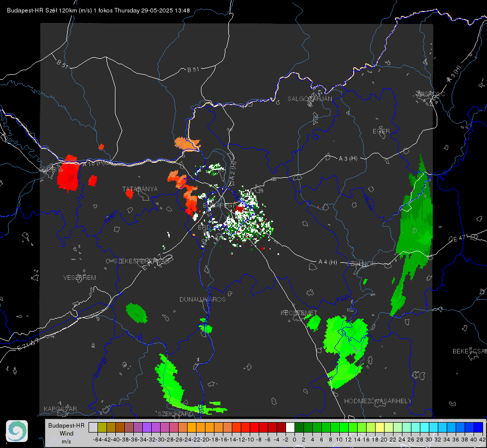Click the 'Pest' county label near Kecskemét
This screenshot has height=448, width=487.
coord(343,299)
